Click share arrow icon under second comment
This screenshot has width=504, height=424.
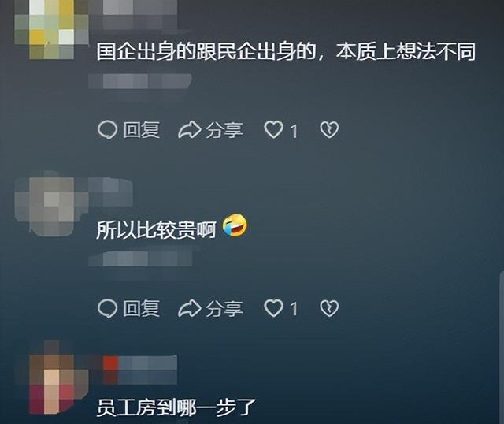click(189, 308)
